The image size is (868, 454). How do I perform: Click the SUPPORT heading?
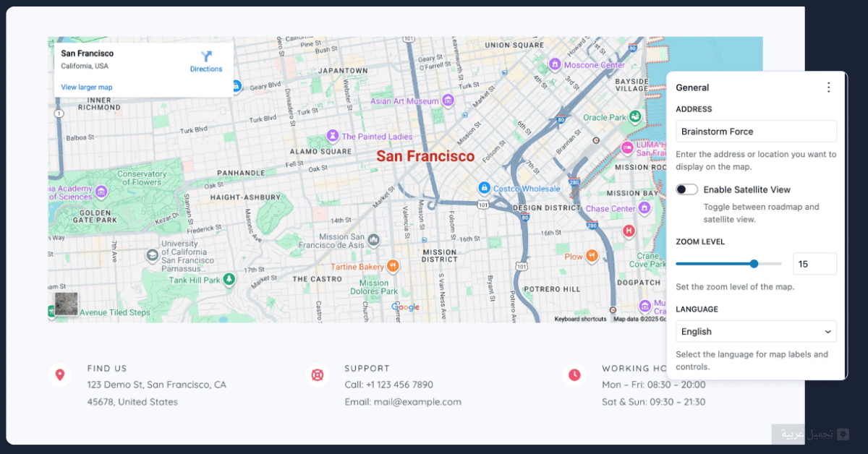tap(367, 368)
